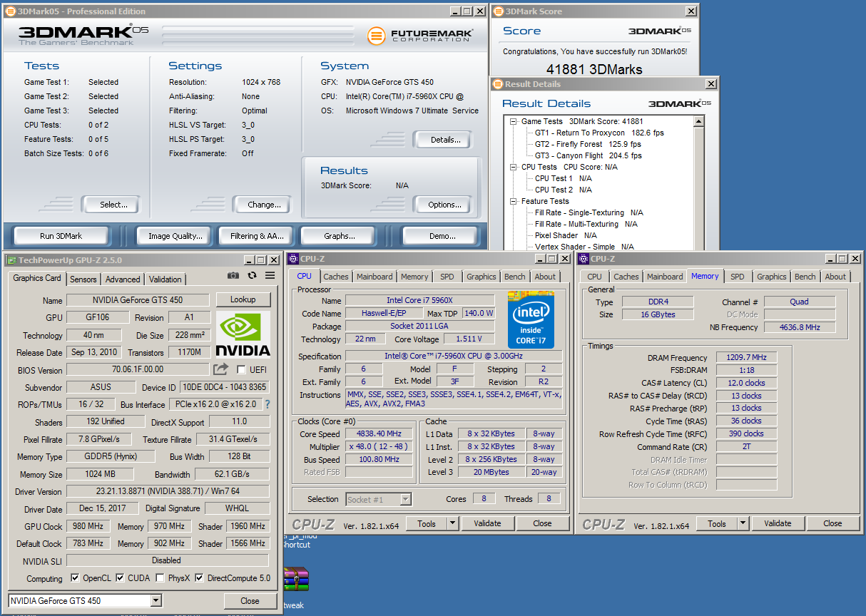Select the Pixel Shader N/A result row
The height and width of the screenshot is (616, 866).
(566, 235)
